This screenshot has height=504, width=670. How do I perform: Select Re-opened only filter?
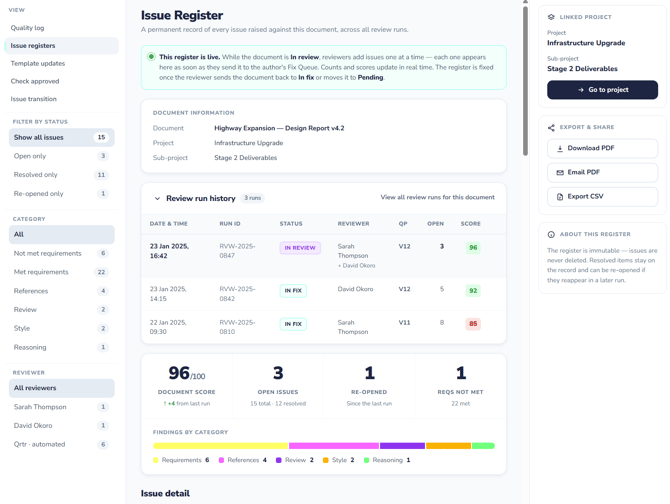62,194
